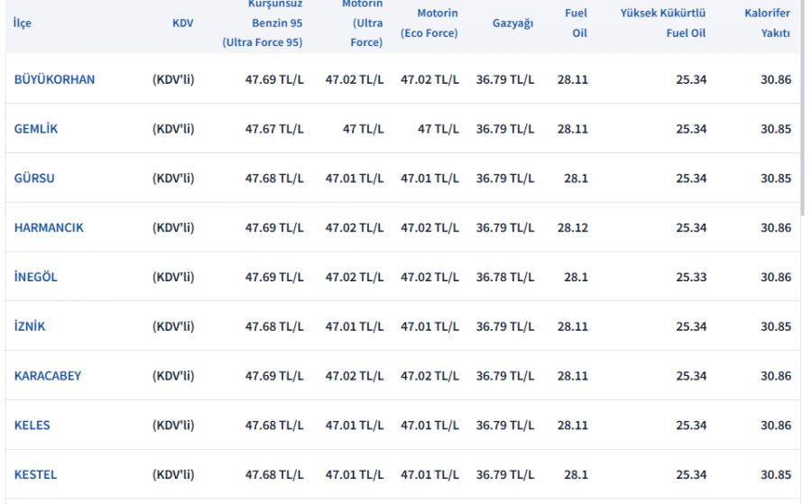Open the GÜRSU district link
Viewport: 812px width, 504px height.
(x=34, y=179)
